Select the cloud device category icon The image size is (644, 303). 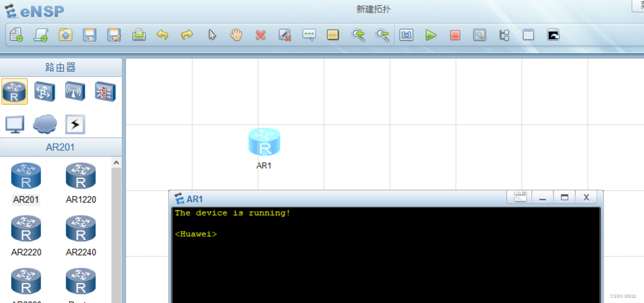[45, 124]
